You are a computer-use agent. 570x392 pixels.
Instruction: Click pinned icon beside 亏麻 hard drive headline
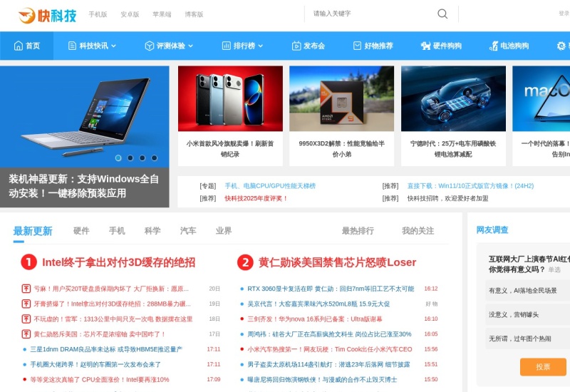(26, 289)
